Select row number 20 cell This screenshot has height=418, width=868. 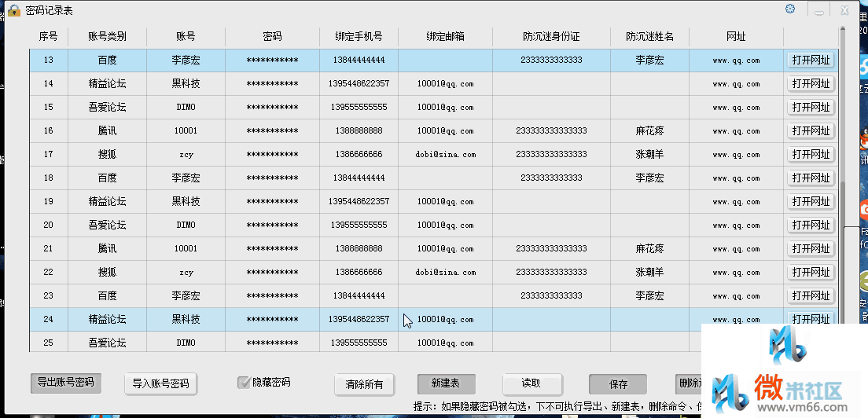pyautogui.click(x=49, y=225)
